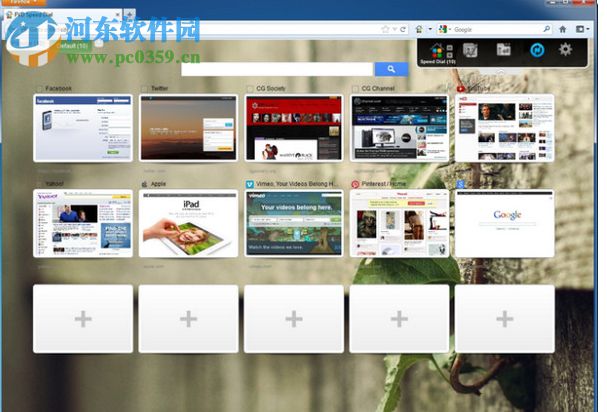
Task: Click the "Vimeo, Your Videos Belong H..." title
Action: (x=297, y=184)
